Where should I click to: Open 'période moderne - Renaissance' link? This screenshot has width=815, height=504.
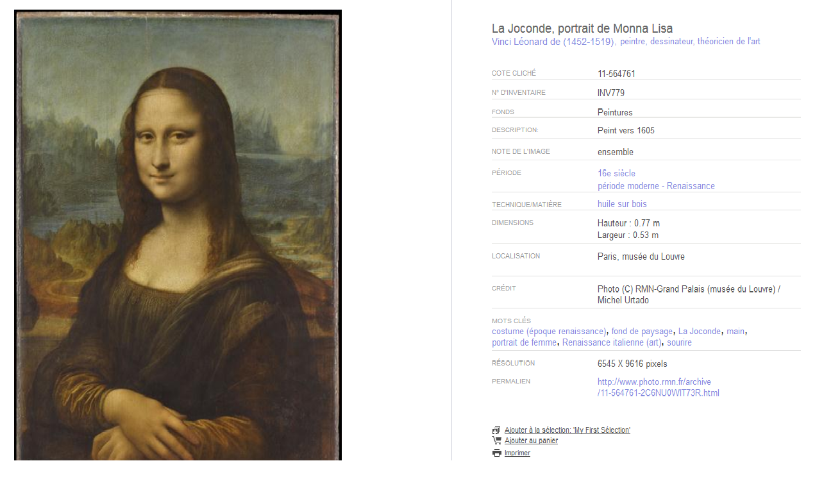pos(656,186)
